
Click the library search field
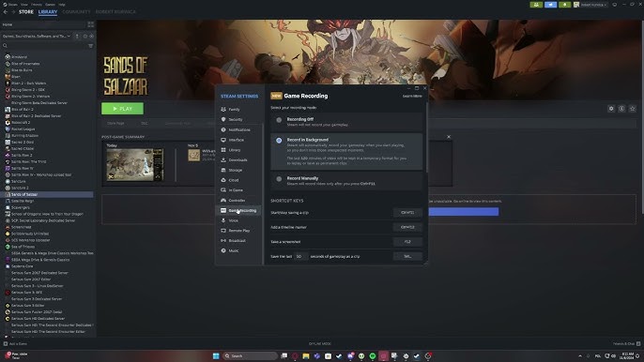44,46
